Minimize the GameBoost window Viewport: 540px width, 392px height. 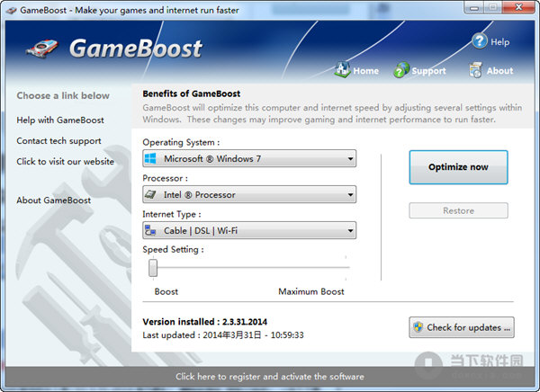click(474, 7)
